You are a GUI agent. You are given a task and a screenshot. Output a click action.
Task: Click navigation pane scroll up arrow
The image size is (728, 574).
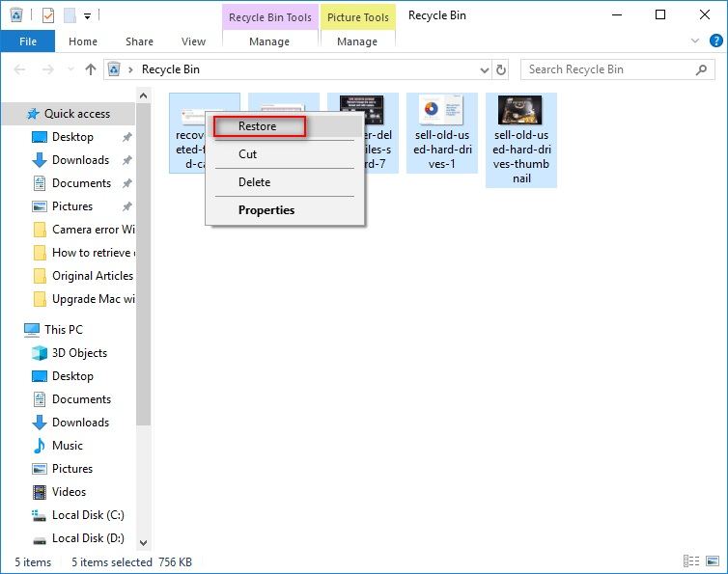point(144,96)
